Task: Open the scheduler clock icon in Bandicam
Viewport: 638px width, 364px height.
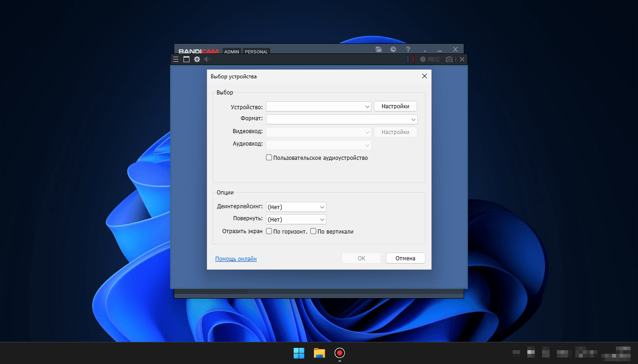Action: 393,49
